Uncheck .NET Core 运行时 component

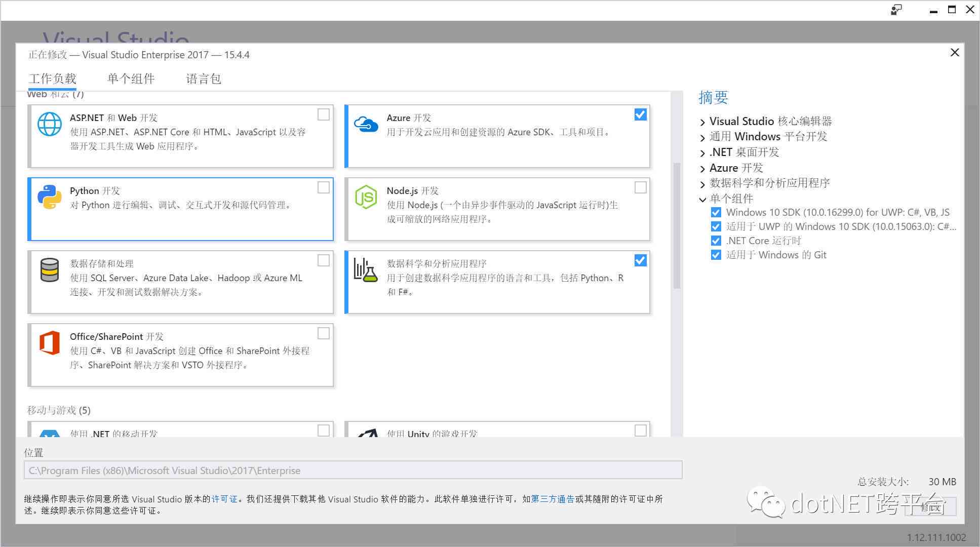coord(716,241)
